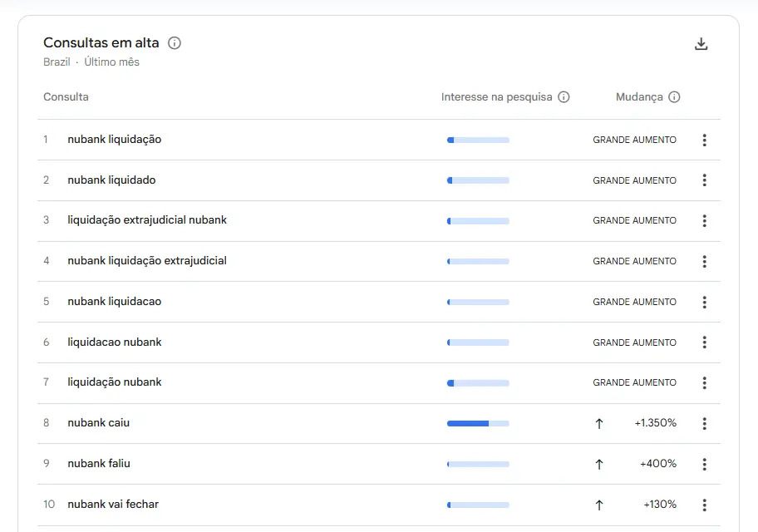
Task: Click interest bar for nubank liquidação row
Action: point(478,140)
